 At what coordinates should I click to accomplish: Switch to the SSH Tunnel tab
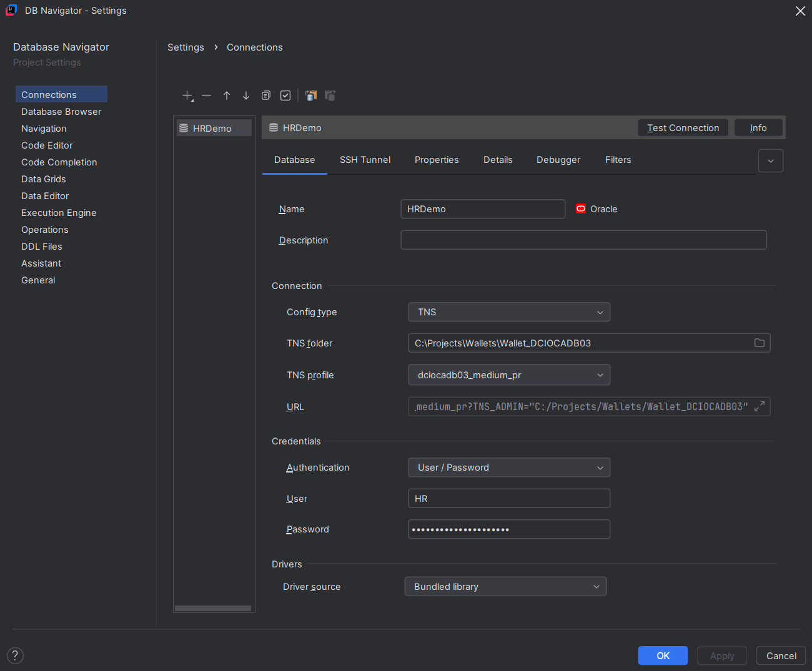(365, 160)
